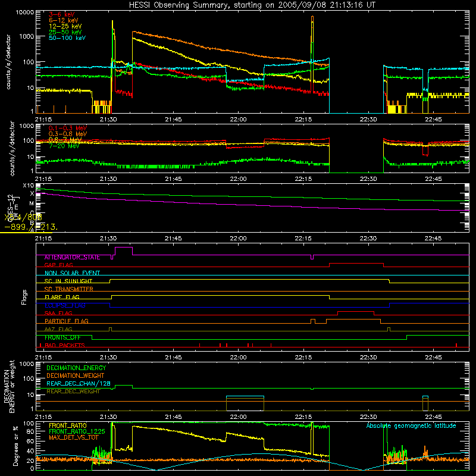Select the MAX_DET_VS_TOT legend entry
The height and width of the screenshot is (476, 476).
[x=74, y=437]
